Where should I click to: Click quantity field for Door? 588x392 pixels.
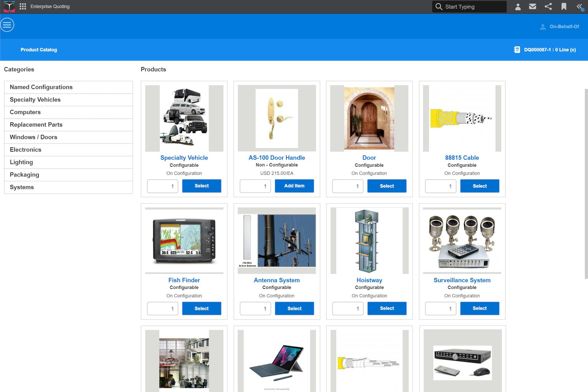tap(348, 186)
